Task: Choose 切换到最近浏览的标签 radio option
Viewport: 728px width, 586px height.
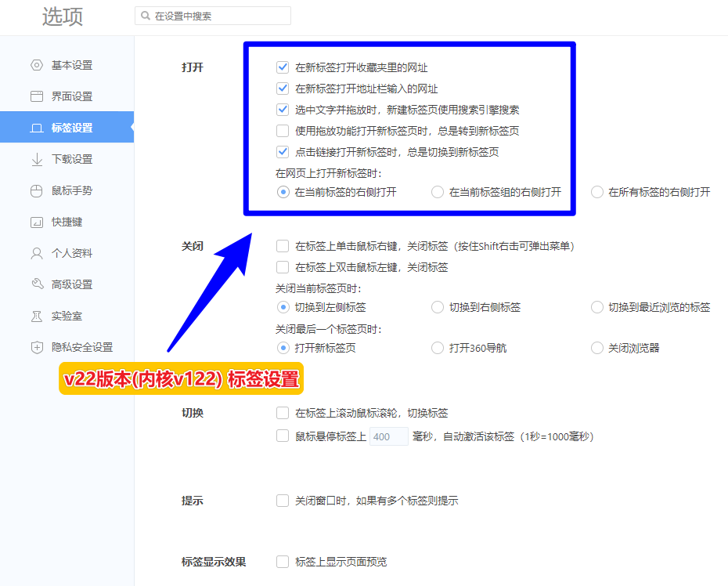Action: click(597, 307)
